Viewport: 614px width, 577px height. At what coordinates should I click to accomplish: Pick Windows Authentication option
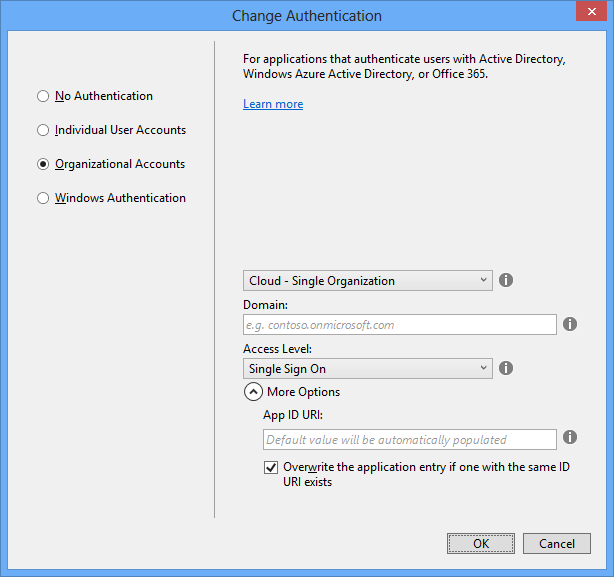click(43, 198)
